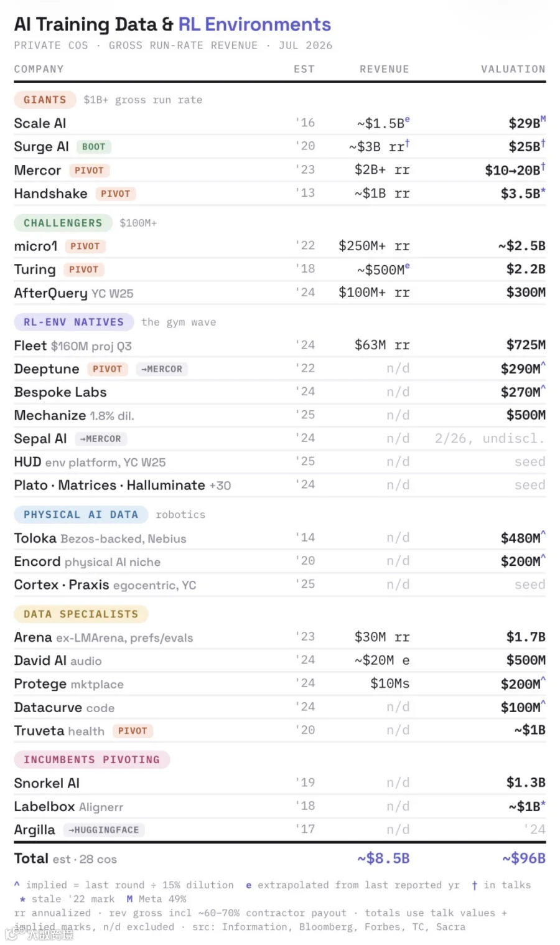560x945 pixels.
Task: Select the Scale AI company row
Action: [280, 123]
